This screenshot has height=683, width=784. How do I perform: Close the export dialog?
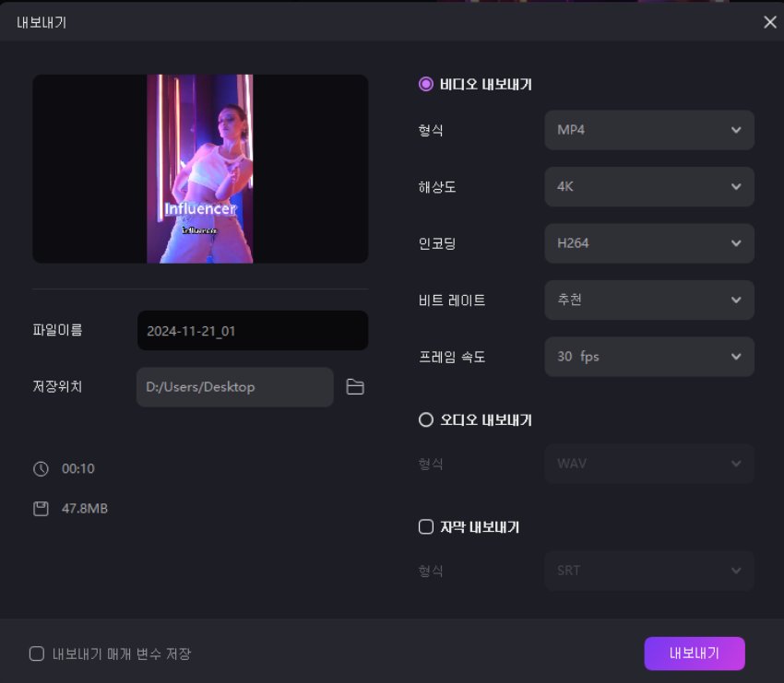tap(770, 22)
